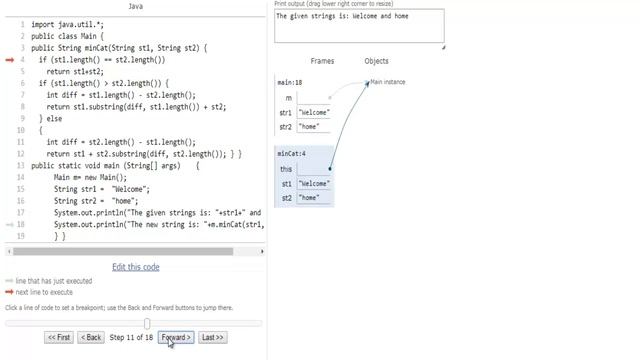The image size is (640, 360).
Task: Jump to the Last step
Action: 213,337
